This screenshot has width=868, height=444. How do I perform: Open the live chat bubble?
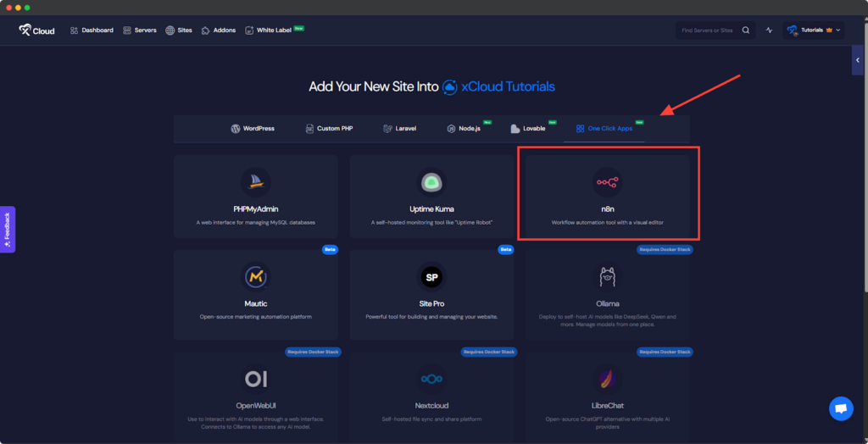pos(841,408)
